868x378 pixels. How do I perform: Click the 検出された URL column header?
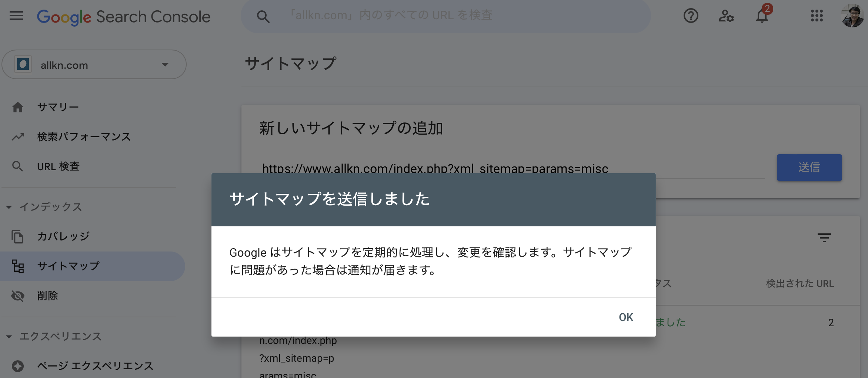point(800,284)
